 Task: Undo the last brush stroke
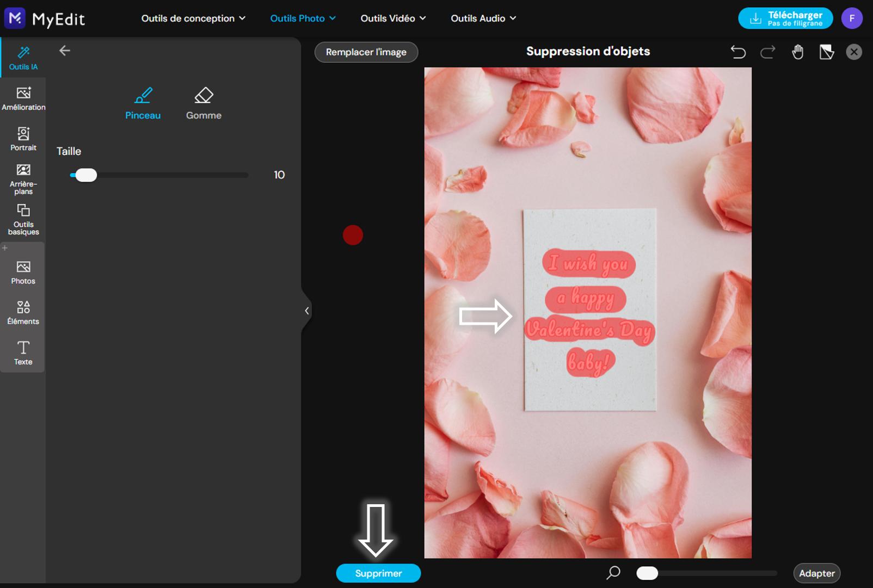(x=738, y=52)
